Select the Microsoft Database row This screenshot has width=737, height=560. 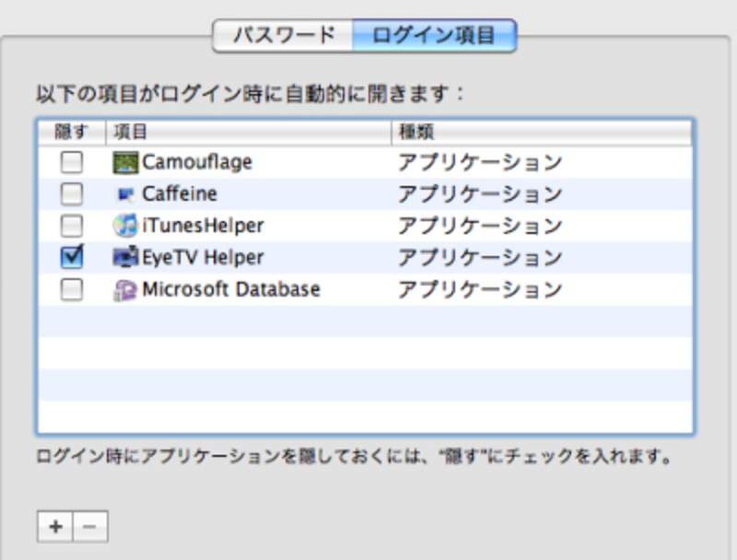tap(276, 289)
